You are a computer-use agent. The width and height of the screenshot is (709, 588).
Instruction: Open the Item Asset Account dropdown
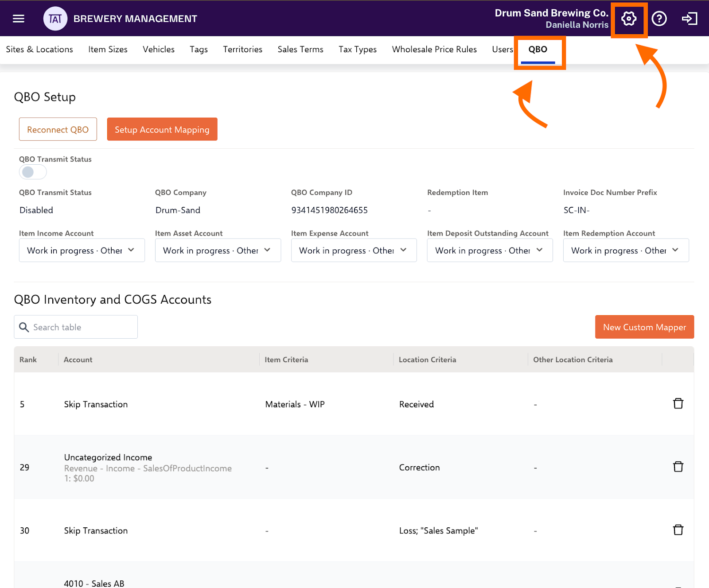(x=218, y=250)
